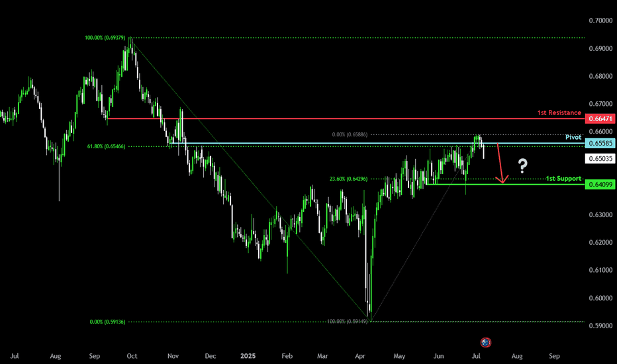
Task: Click the Australian flag economic event icon
Action: point(485,342)
